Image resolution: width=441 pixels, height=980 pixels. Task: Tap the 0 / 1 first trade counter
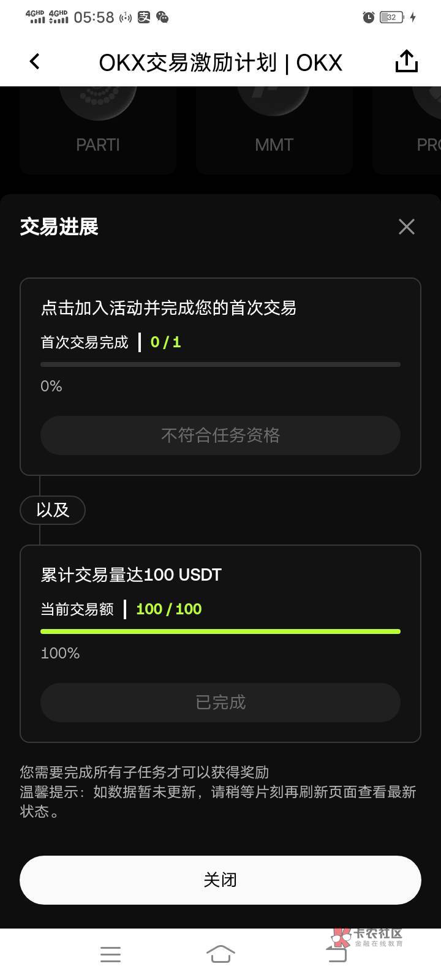point(165,342)
